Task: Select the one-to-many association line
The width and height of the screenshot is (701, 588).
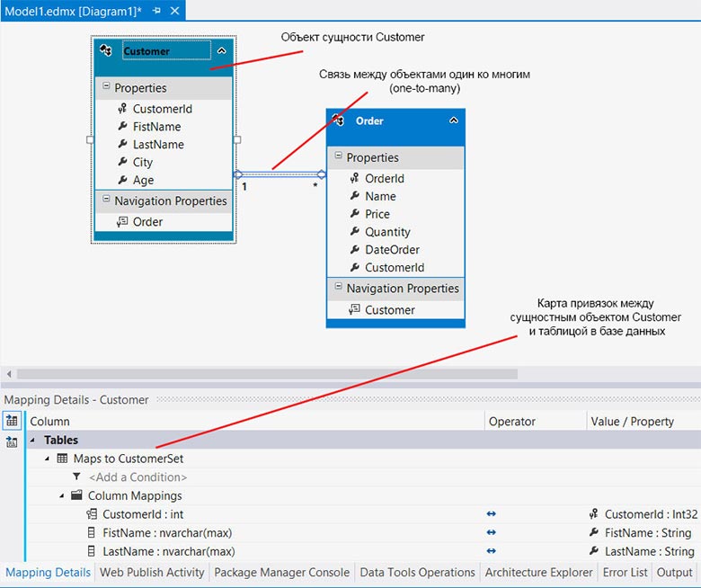Action: tap(280, 174)
